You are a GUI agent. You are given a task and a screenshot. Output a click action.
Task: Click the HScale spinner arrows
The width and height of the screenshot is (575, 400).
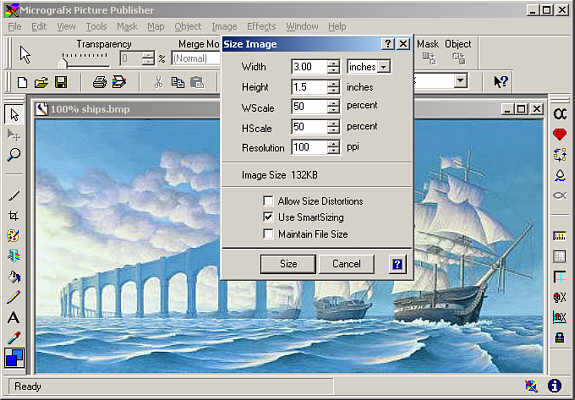click(333, 127)
